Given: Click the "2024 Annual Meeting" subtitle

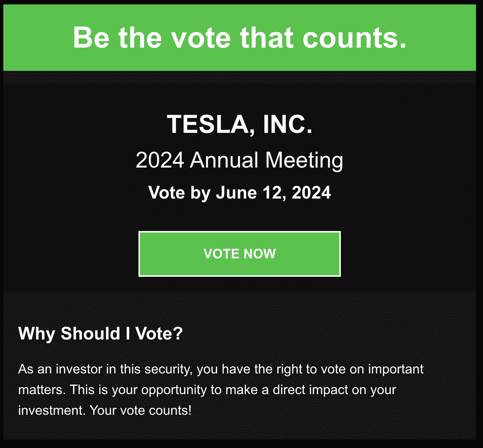Looking at the screenshot, I should (x=239, y=161).
